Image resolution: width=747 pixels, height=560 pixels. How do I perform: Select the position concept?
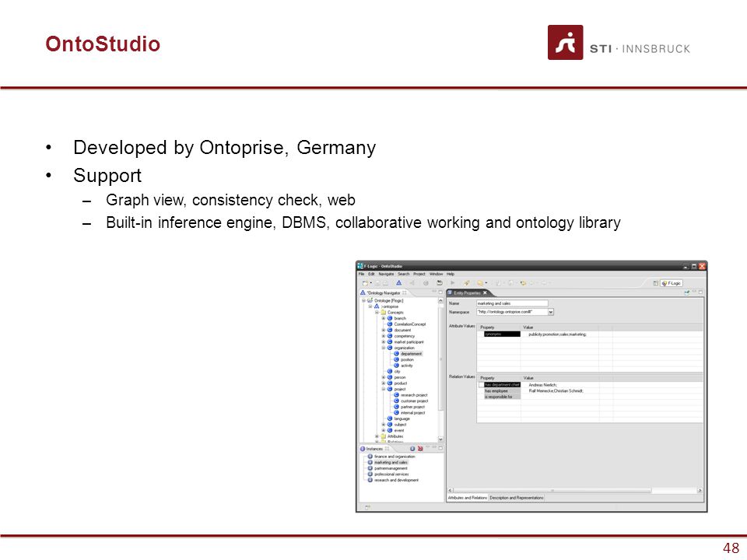404,359
